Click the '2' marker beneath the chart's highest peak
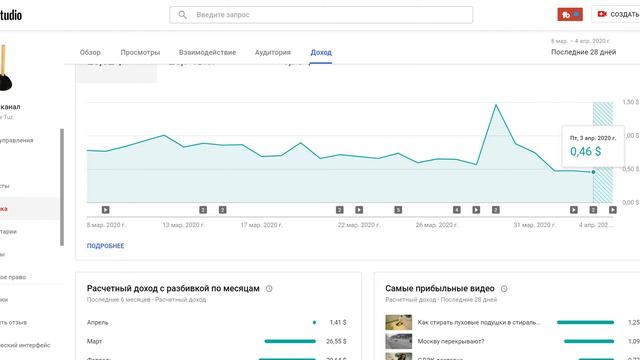 point(496,210)
